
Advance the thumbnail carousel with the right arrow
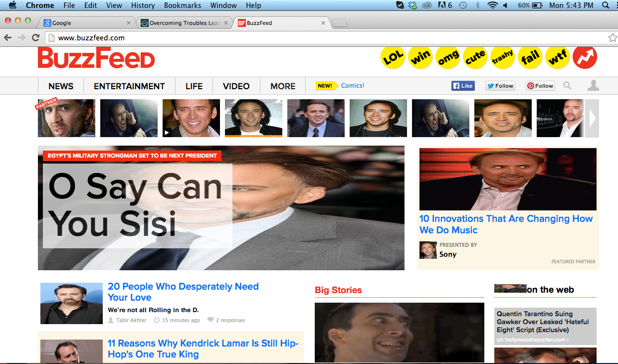pos(592,118)
